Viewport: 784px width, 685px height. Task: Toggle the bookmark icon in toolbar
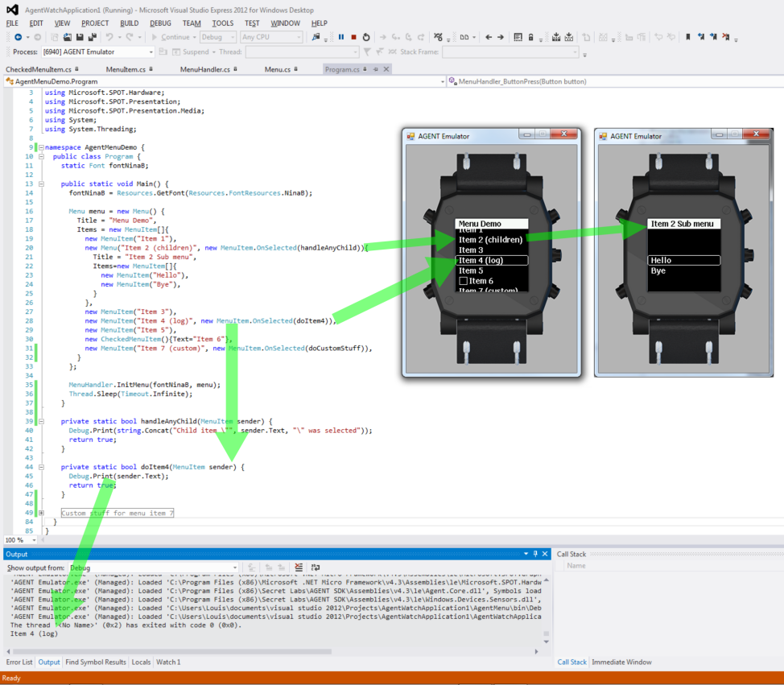[x=688, y=37]
